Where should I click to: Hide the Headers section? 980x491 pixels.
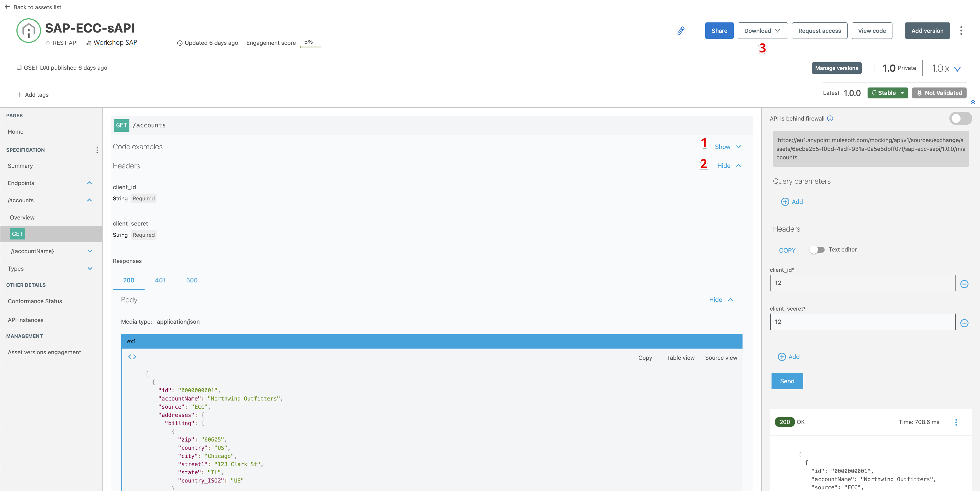click(x=729, y=166)
